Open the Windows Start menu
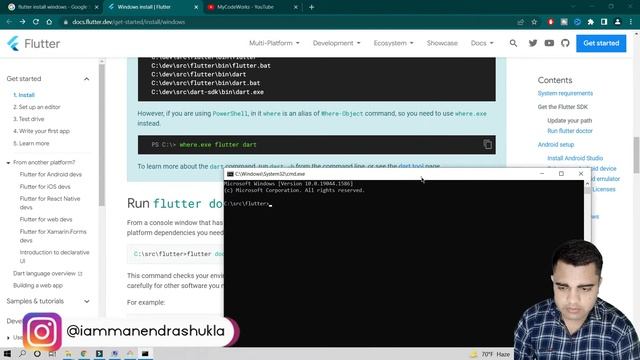 click(x=7, y=353)
